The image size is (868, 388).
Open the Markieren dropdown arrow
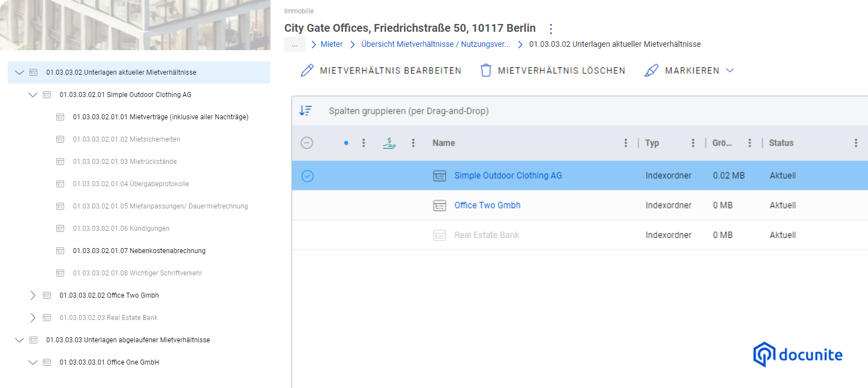click(730, 71)
